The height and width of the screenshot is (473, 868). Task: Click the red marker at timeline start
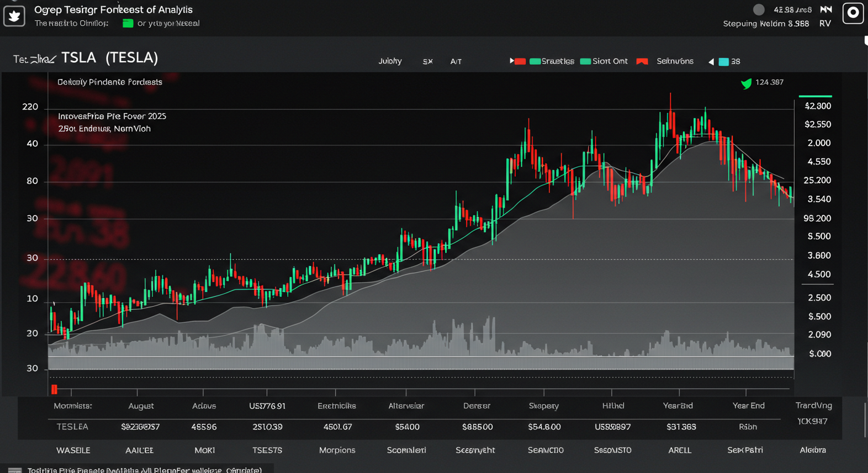coord(54,389)
